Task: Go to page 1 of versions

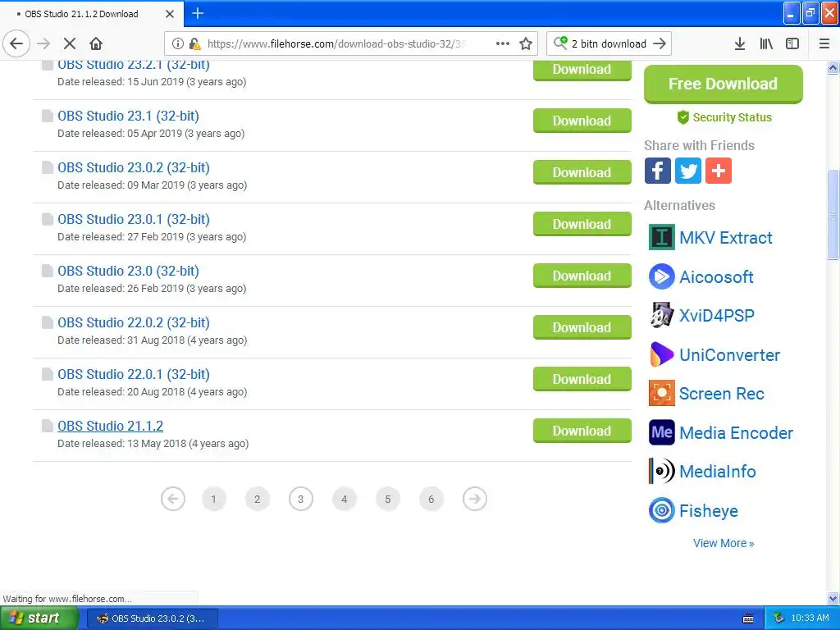Action: click(214, 500)
